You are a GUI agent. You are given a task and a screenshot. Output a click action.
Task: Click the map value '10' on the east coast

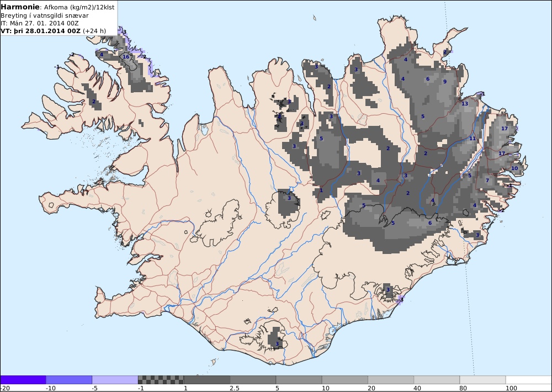(x=514, y=168)
